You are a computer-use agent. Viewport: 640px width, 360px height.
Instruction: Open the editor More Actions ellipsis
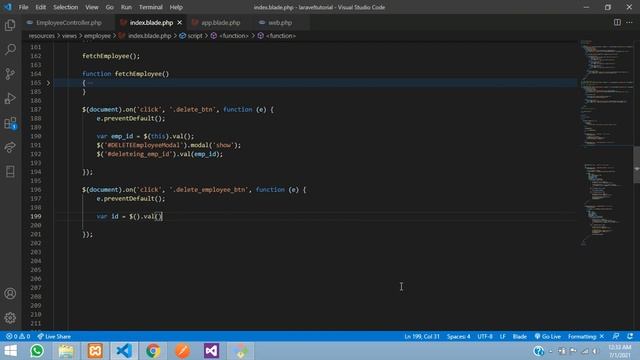pos(629,22)
